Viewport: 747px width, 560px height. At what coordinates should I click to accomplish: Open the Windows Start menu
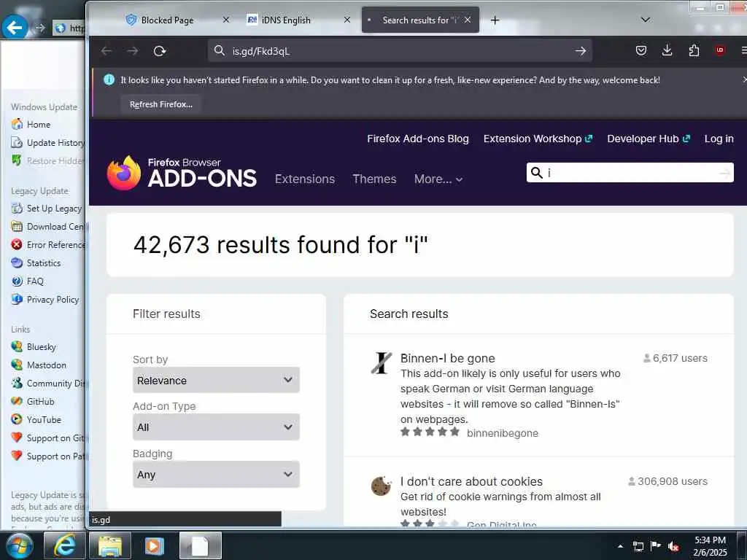click(x=20, y=545)
